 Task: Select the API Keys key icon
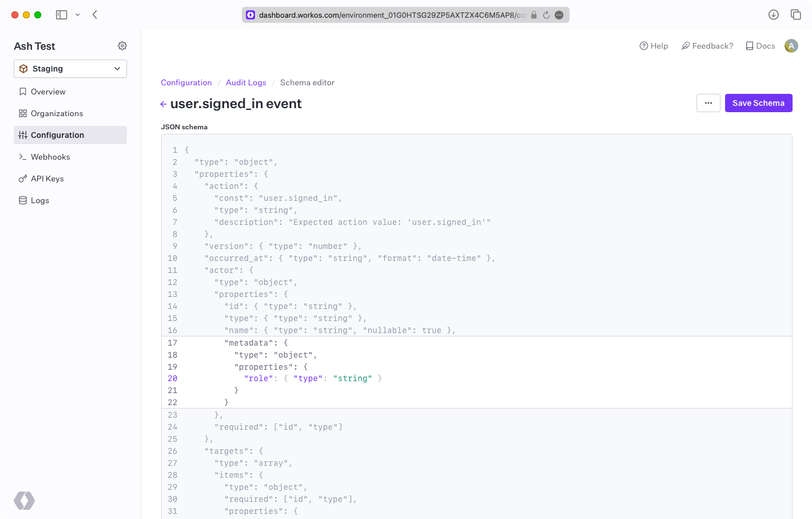(x=23, y=179)
